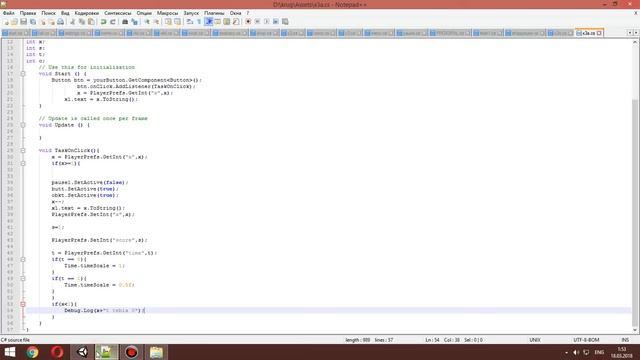Open the Windows Start button

click(9, 352)
